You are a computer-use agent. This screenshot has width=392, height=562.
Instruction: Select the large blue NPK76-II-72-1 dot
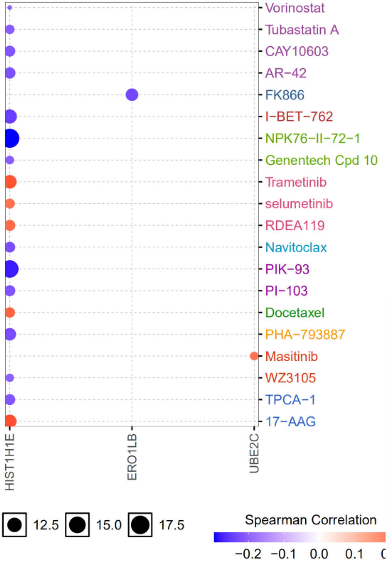[11, 138]
